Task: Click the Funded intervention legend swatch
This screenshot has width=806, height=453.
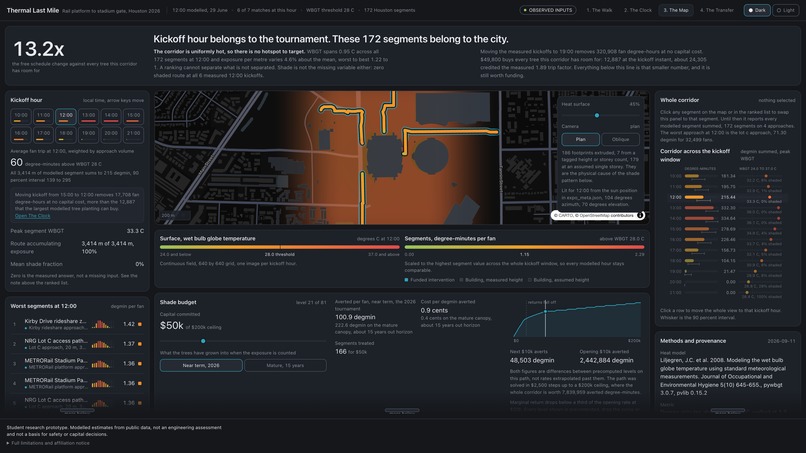Action: 406,280
